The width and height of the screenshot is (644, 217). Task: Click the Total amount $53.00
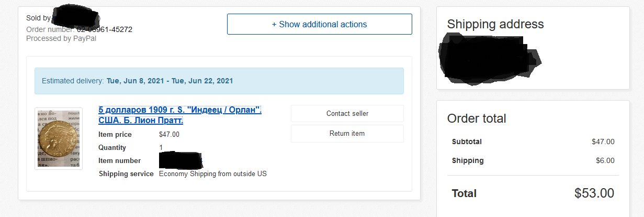(x=594, y=193)
